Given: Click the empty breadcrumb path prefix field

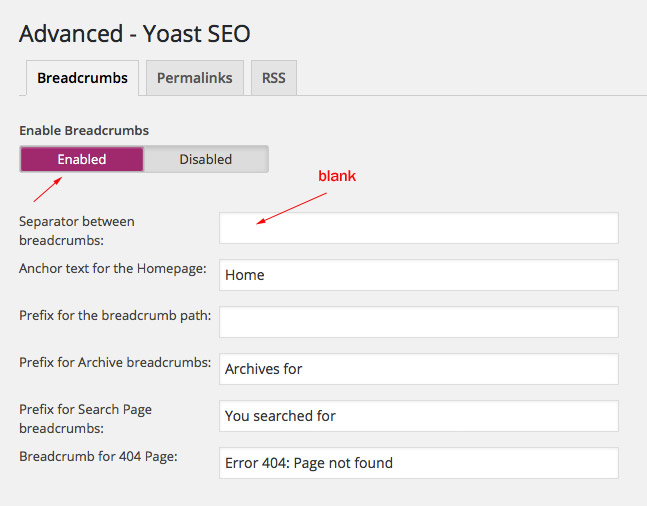Looking at the screenshot, I should click(x=418, y=322).
